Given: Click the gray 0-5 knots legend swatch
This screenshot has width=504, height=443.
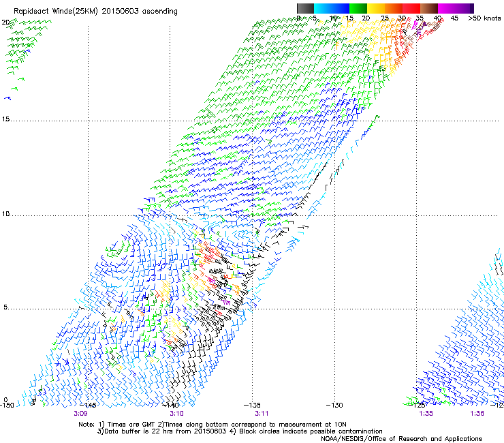Looking at the screenshot, I should pos(305,8).
